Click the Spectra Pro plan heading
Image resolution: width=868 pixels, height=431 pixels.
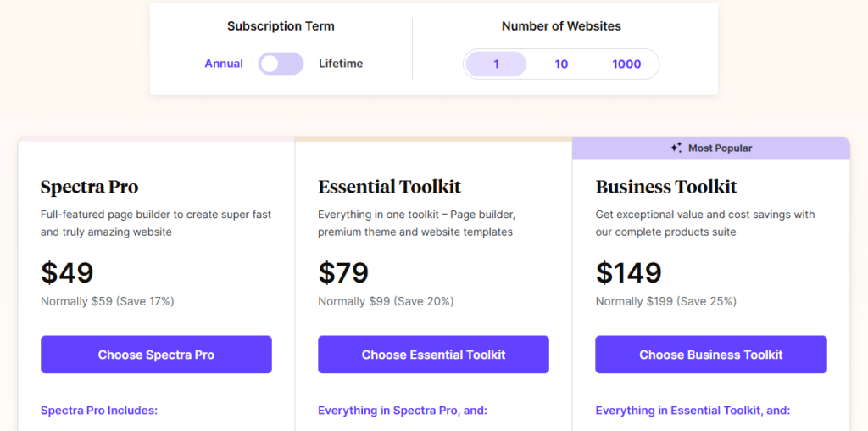(x=89, y=187)
